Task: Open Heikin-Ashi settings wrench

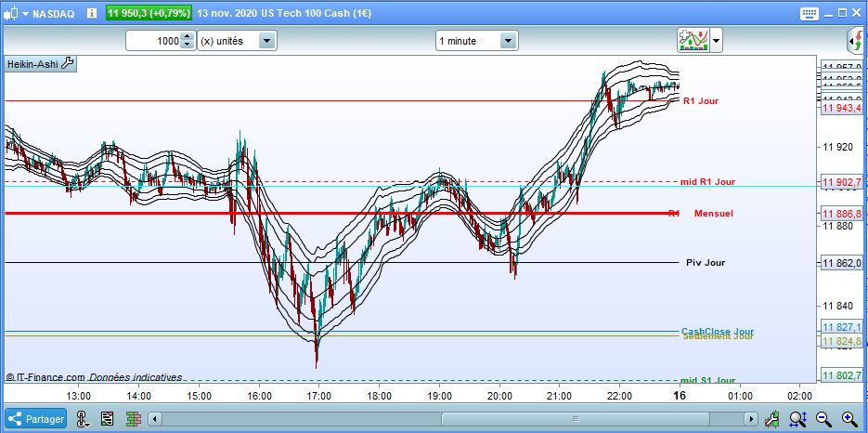Action: [x=67, y=64]
